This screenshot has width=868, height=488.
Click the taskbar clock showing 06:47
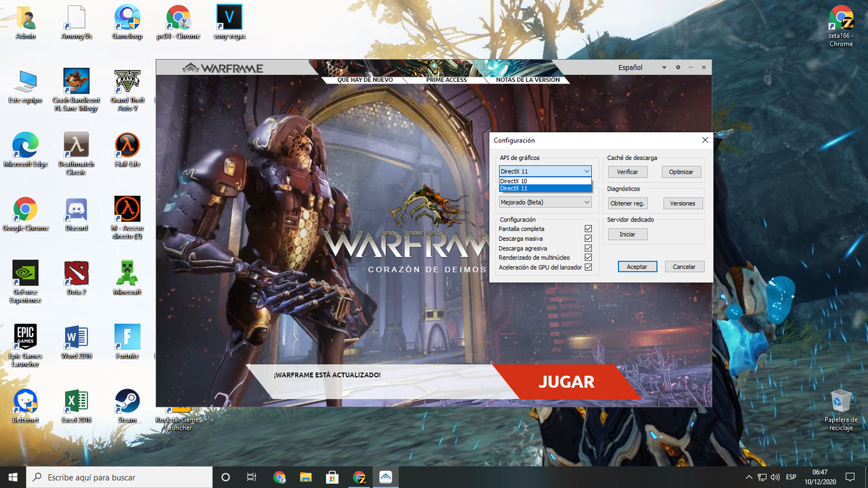[x=820, y=477]
